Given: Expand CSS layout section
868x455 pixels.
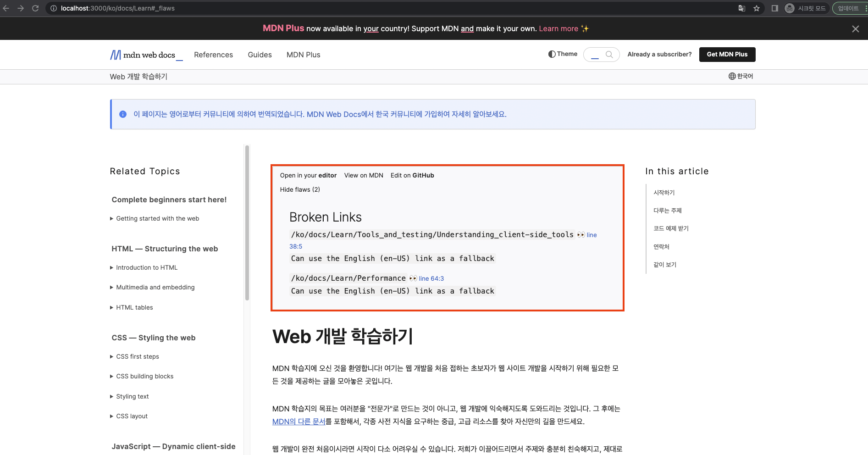Looking at the screenshot, I should coord(129,416).
